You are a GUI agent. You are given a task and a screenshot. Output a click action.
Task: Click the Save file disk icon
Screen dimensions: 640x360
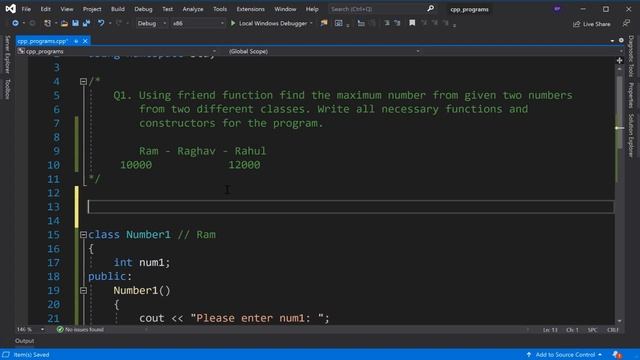coord(75,24)
